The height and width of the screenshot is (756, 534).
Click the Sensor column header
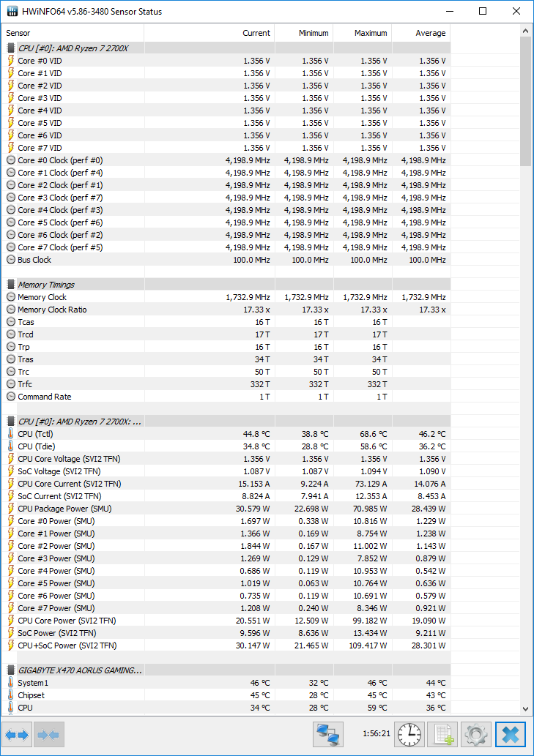click(x=73, y=33)
